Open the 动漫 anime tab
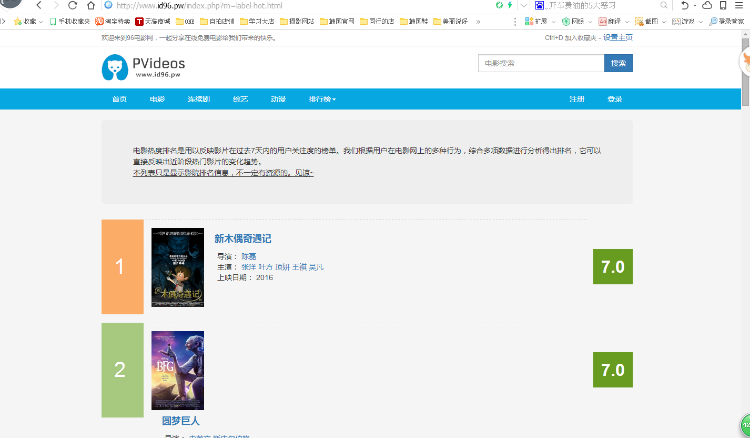This screenshot has height=438, width=750. (278, 99)
